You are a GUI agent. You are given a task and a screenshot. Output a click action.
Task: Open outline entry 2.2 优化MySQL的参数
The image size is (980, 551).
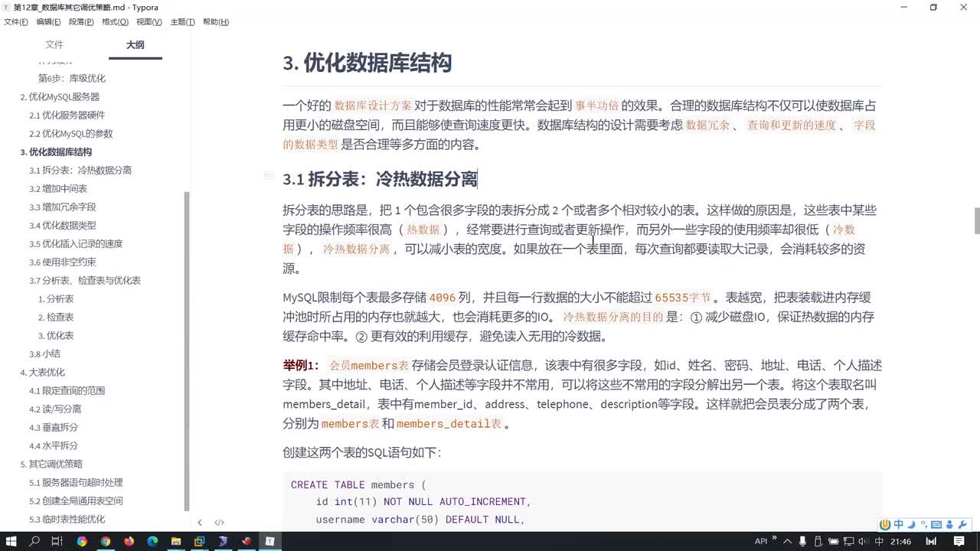click(71, 133)
